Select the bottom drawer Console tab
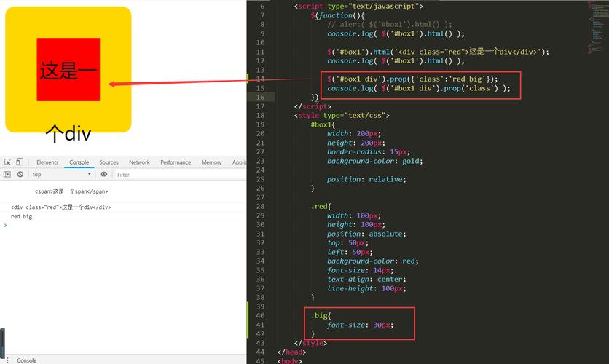609x364 pixels. click(27, 360)
